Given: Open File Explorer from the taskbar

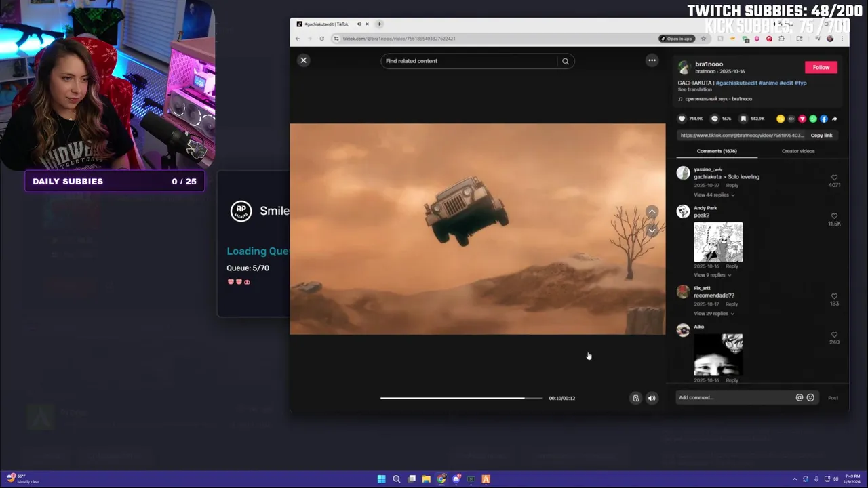Looking at the screenshot, I should click(426, 479).
